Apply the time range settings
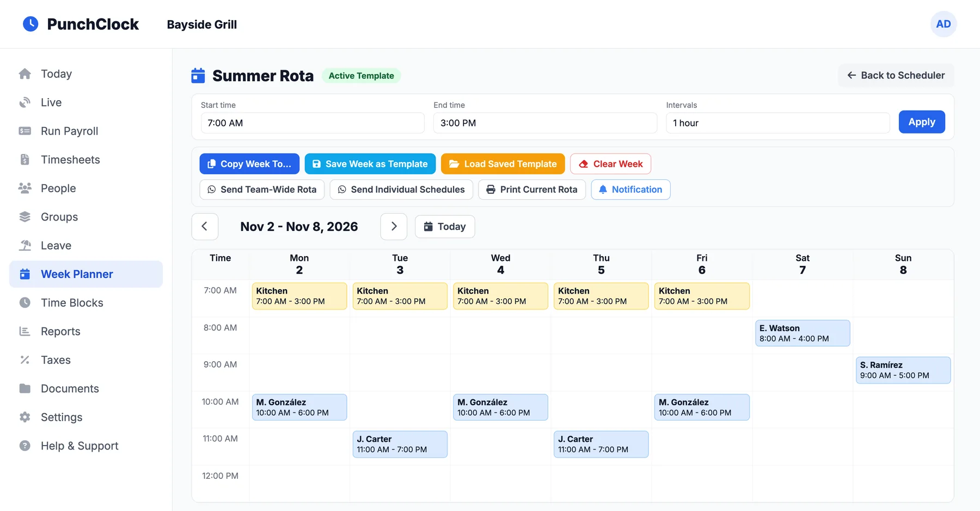This screenshot has height=511, width=980. pos(922,122)
